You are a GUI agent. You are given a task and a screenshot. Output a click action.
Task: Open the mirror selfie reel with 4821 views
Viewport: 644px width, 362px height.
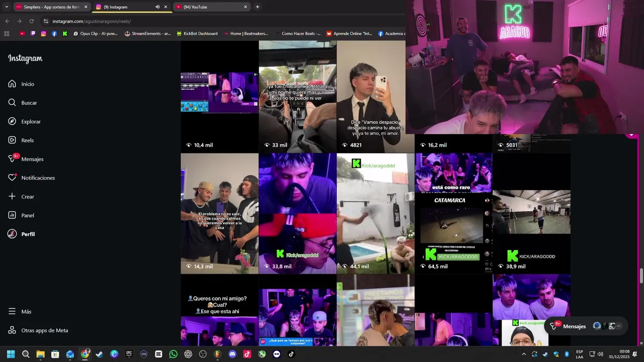(375, 97)
